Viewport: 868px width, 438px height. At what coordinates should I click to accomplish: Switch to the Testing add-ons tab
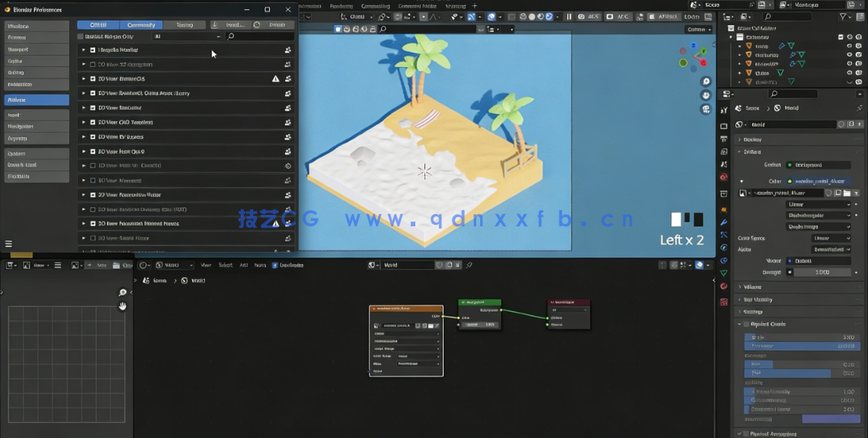click(x=184, y=25)
